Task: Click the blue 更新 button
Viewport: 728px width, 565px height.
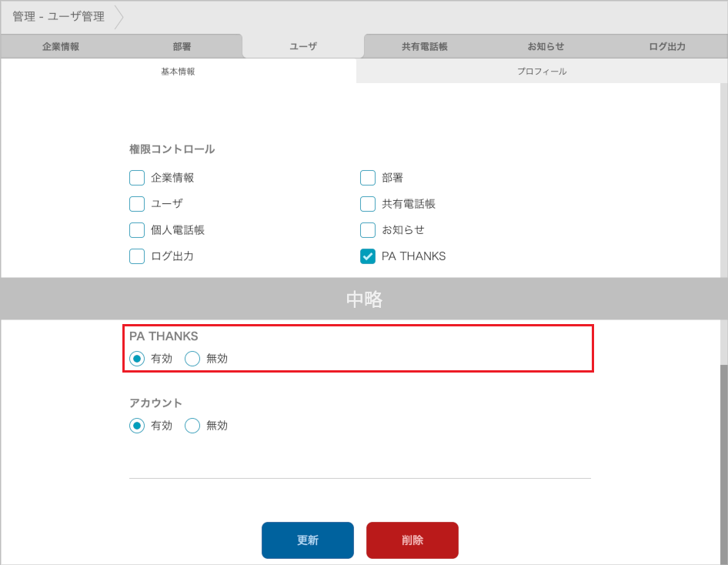Action: pos(308,540)
